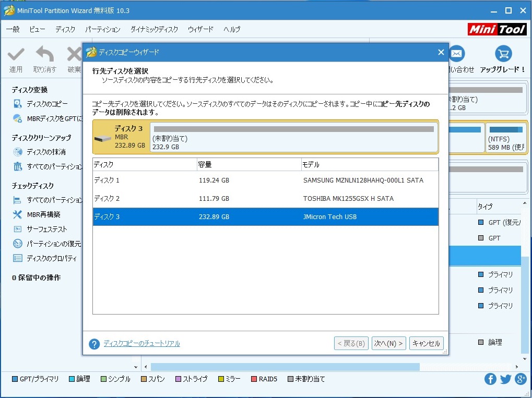Open the disk copy tutorial link
This screenshot has height=398, width=532.
coord(141,344)
